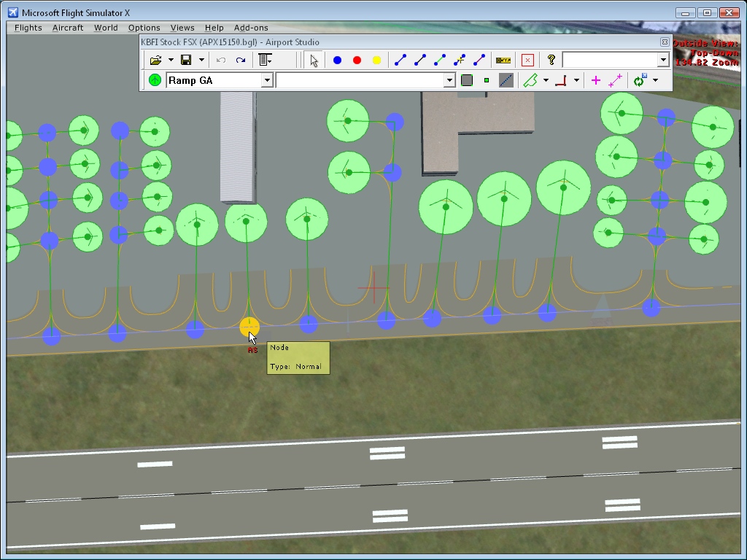Click the empty combo box on top toolbar row
The width and height of the screenshot is (747, 560).
click(x=611, y=60)
